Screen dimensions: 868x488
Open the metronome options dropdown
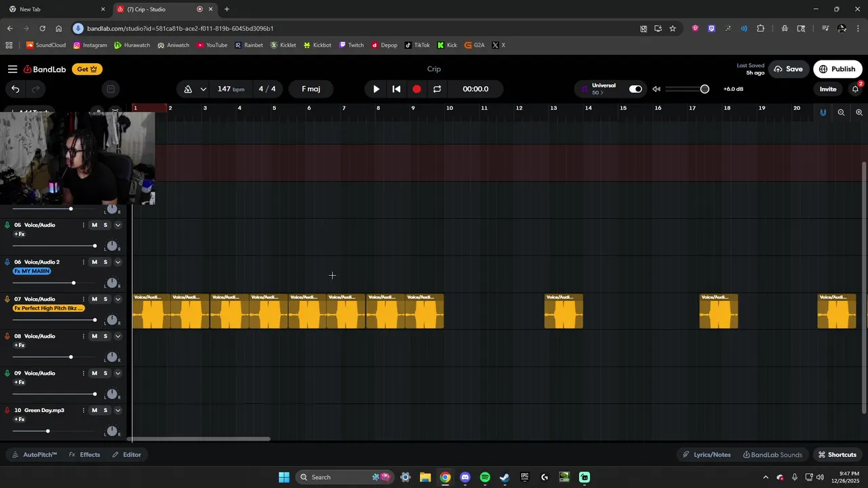click(x=203, y=89)
